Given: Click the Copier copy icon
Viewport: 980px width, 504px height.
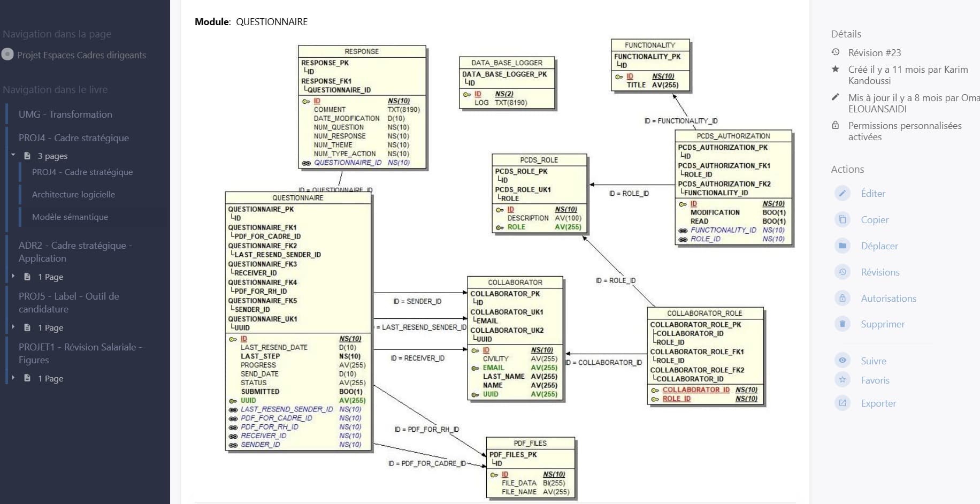Looking at the screenshot, I should [x=842, y=220].
